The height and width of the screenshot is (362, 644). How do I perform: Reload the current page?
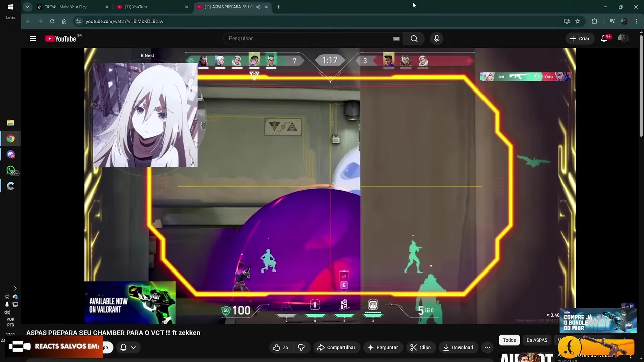point(52,21)
